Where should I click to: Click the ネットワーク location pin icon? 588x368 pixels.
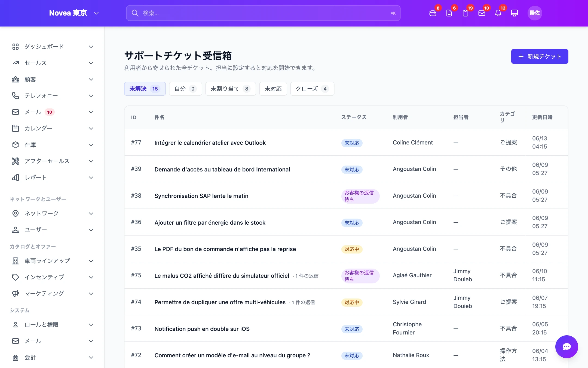tap(16, 213)
